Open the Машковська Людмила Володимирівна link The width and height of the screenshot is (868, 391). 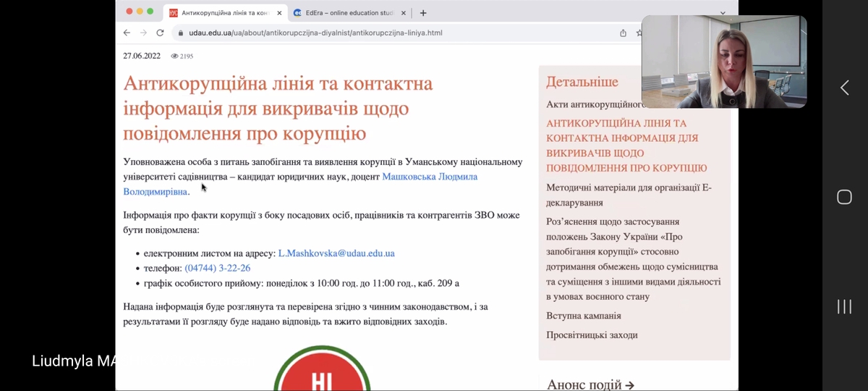pos(300,184)
